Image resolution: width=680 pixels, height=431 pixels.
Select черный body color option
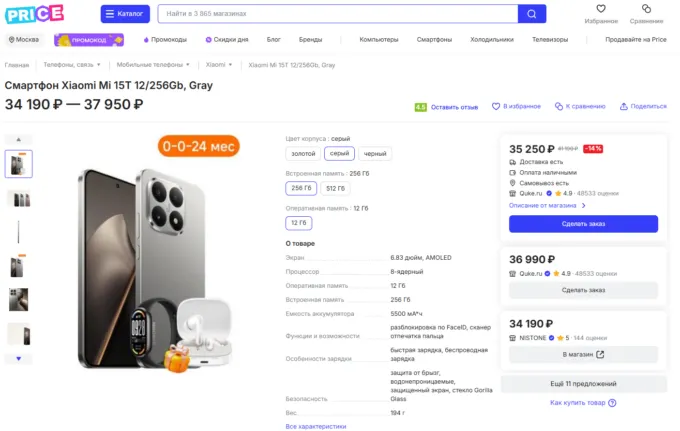[x=375, y=154]
